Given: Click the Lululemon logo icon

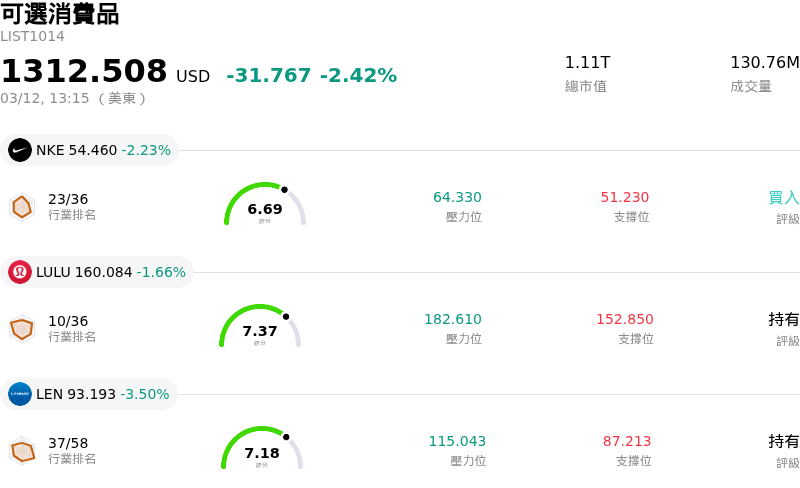Looking at the screenshot, I should pos(20,272).
